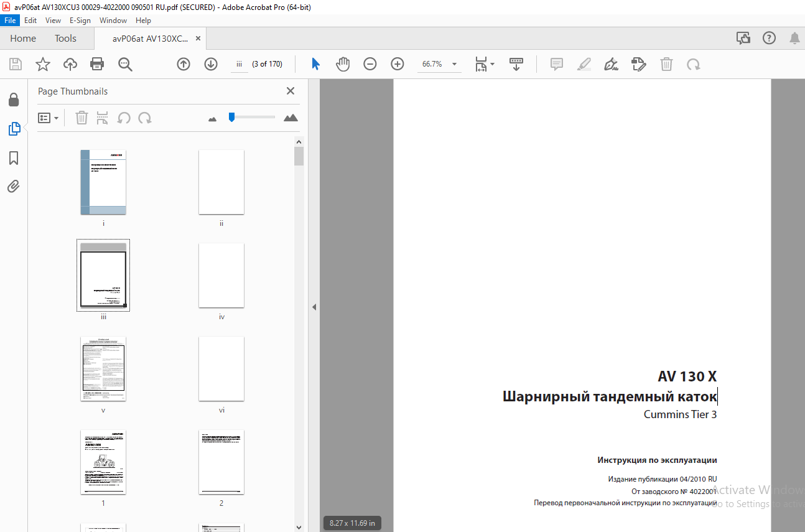Open thumbnails panel options menu dropdown

[49, 118]
